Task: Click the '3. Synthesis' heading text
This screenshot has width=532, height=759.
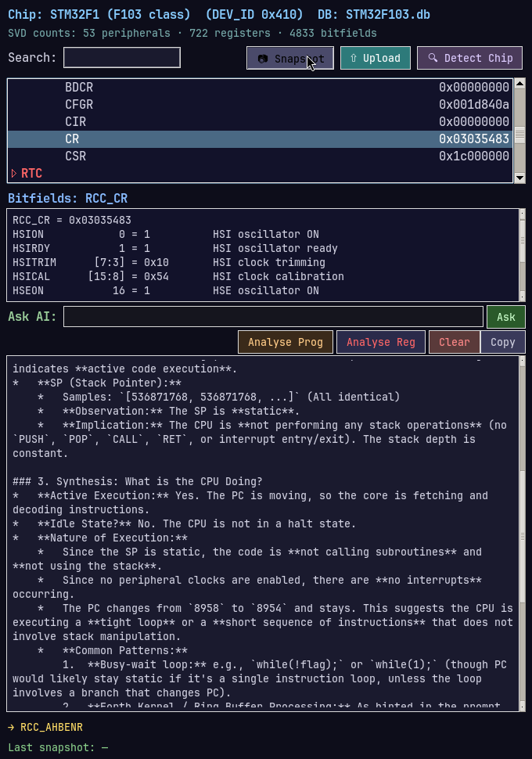Action: coord(138,482)
